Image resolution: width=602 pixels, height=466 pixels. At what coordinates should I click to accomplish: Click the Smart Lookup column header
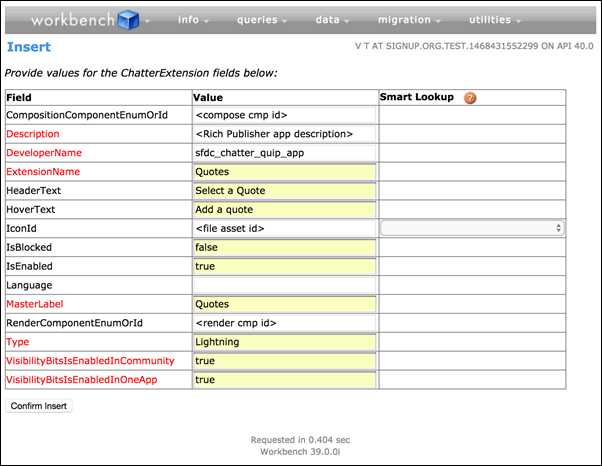[417, 97]
